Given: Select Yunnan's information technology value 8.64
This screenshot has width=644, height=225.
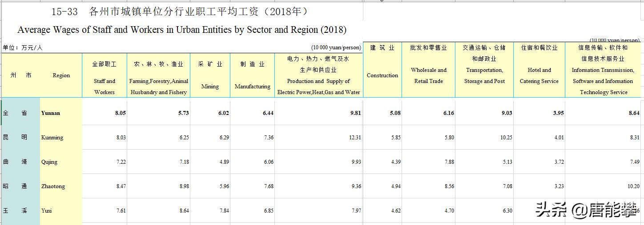Looking at the screenshot, I should click(634, 113).
